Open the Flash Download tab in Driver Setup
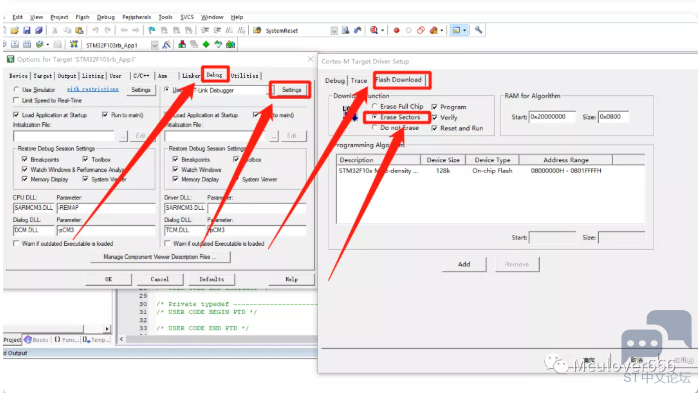 click(399, 79)
